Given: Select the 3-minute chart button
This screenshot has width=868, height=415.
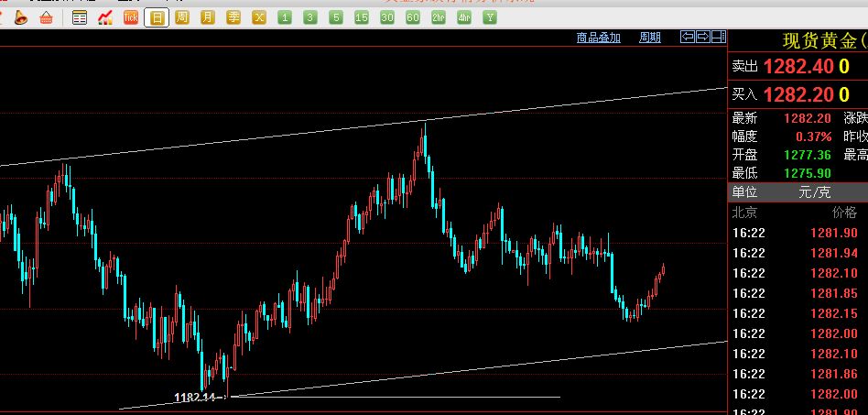Looking at the screenshot, I should click(310, 17).
